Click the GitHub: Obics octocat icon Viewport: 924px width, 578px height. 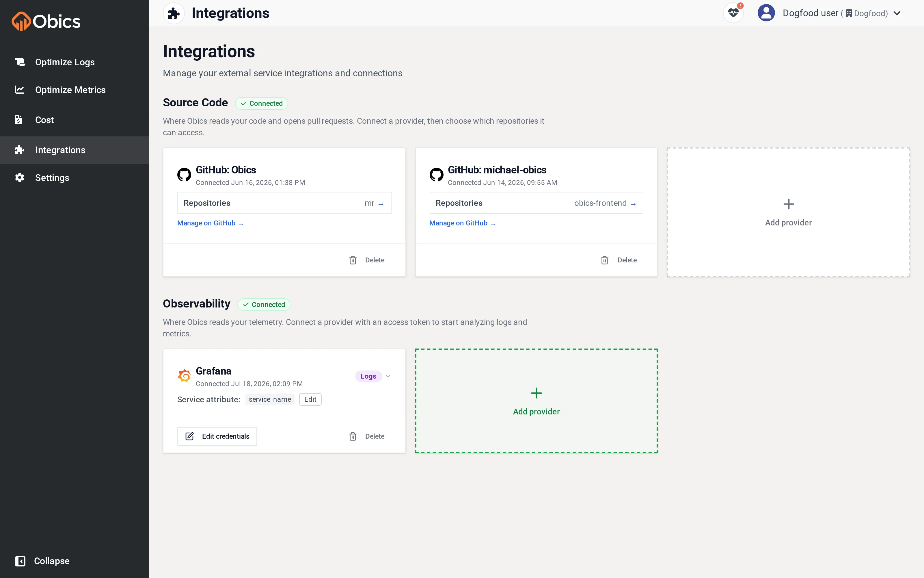[x=184, y=175]
